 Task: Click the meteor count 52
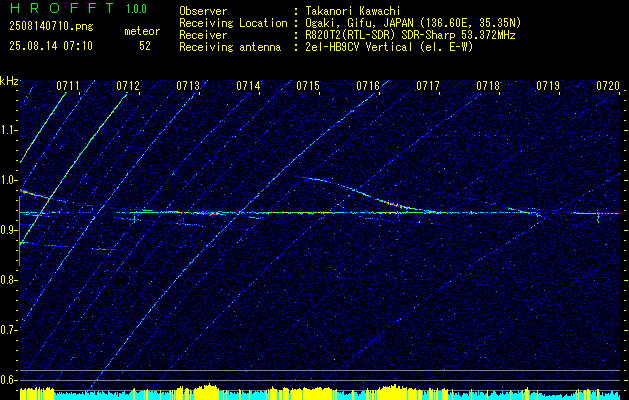(145, 46)
